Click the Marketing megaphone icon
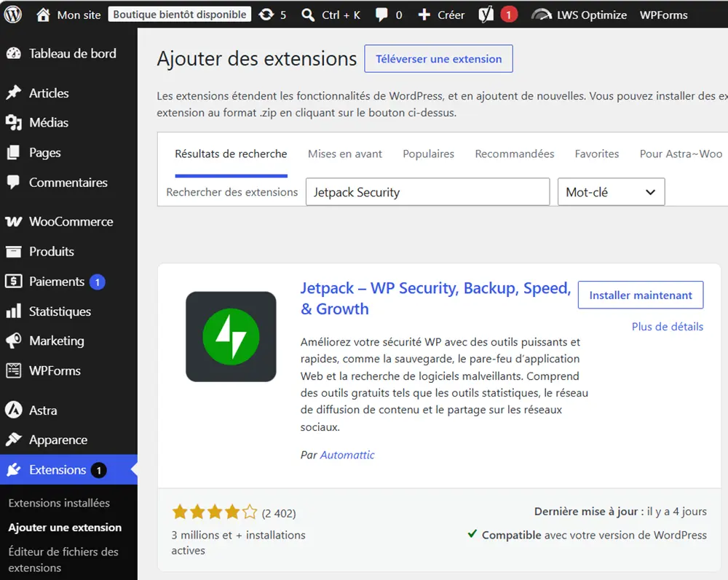This screenshot has height=580, width=728. (13, 341)
